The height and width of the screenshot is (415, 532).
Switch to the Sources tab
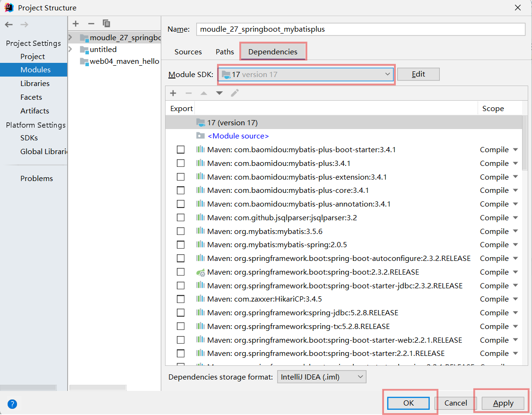(188, 52)
